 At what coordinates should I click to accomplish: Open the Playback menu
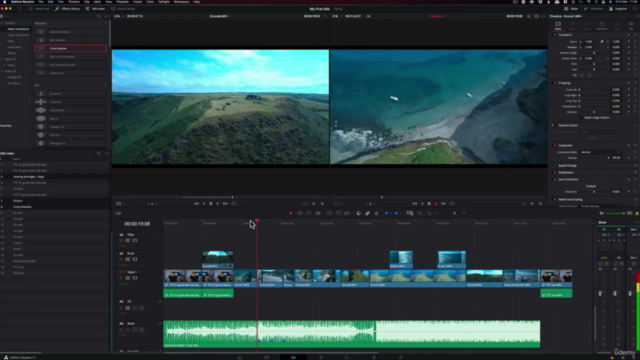pos(122,2)
